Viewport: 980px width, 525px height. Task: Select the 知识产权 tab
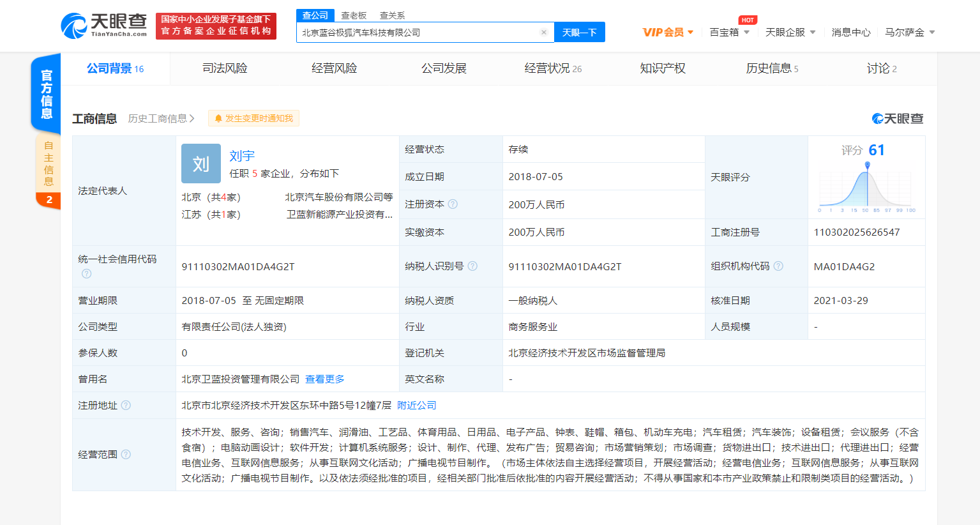(x=663, y=68)
